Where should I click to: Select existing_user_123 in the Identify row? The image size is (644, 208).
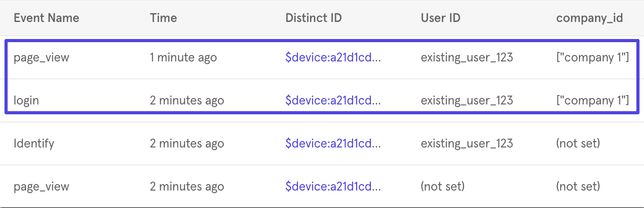[x=466, y=143]
